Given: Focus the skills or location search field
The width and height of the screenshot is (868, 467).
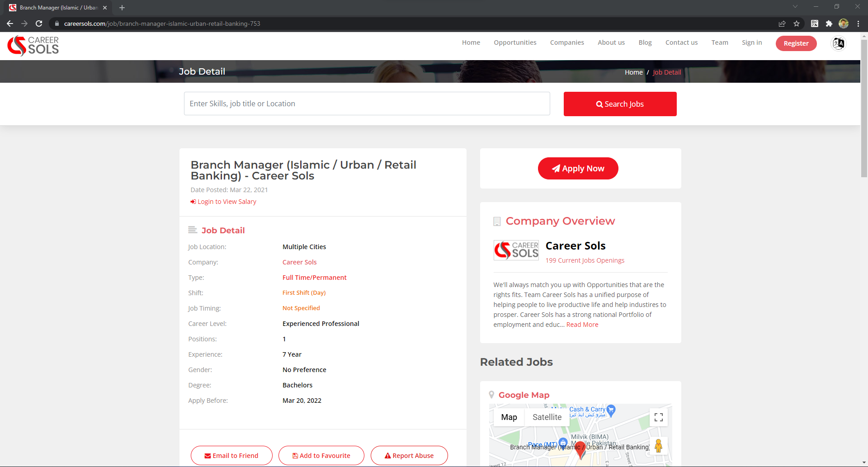Looking at the screenshot, I should pyautogui.click(x=367, y=104).
